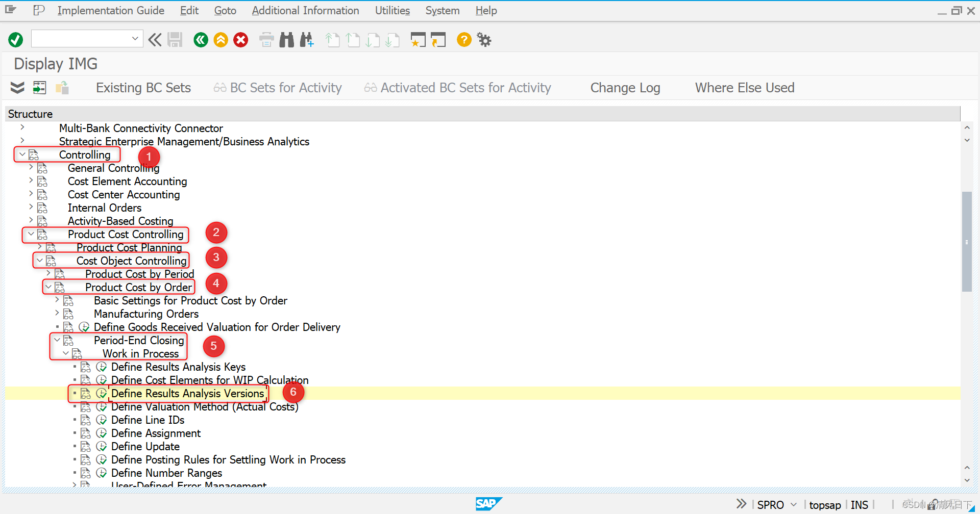Click the Last Page icon

coord(393,39)
